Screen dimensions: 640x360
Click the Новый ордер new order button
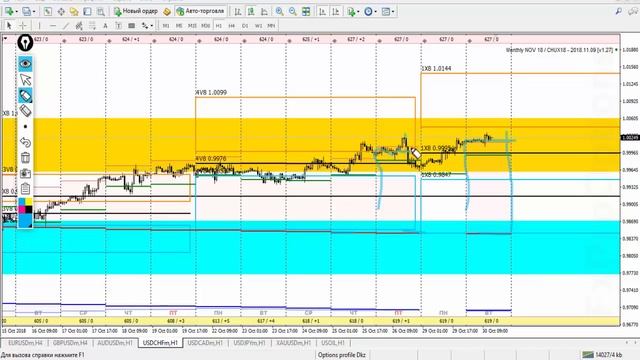tap(136, 11)
